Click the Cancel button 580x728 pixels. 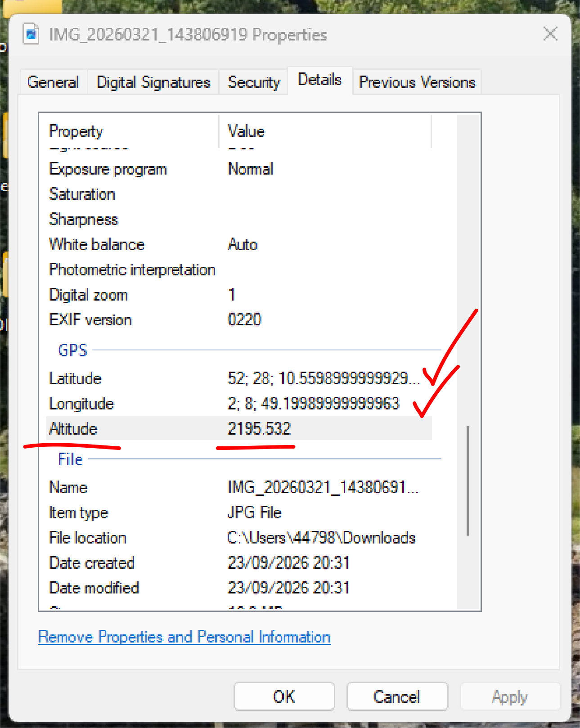coord(397,697)
